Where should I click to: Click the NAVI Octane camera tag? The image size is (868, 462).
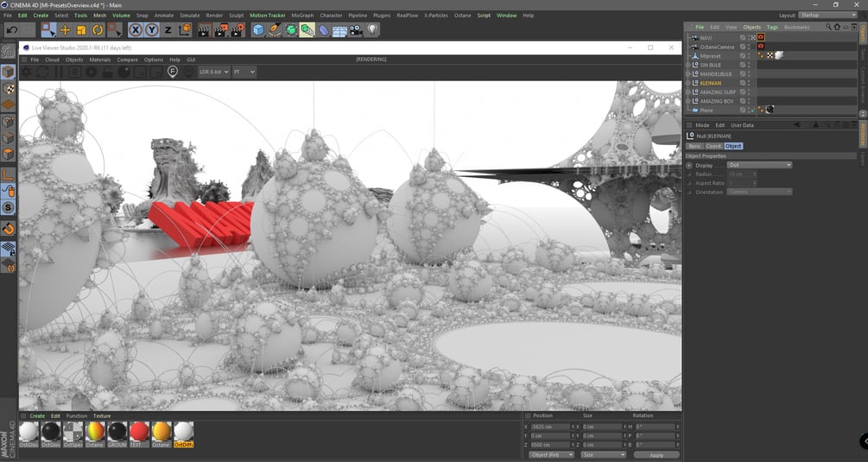tap(761, 38)
